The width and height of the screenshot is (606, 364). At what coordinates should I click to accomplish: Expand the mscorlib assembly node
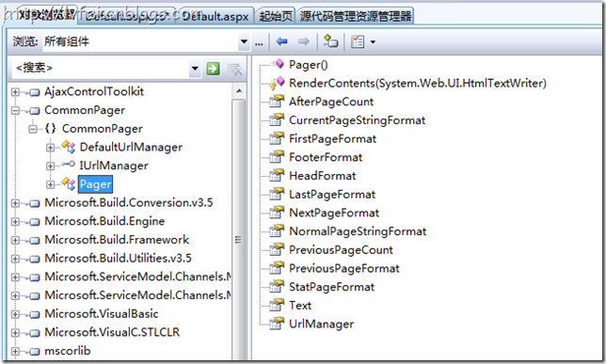point(15,351)
